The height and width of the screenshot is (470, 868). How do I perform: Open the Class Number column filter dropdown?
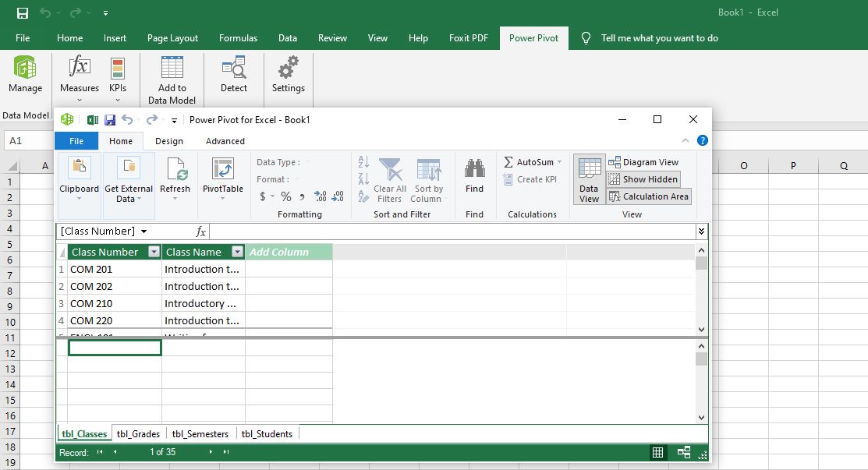click(154, 252)
